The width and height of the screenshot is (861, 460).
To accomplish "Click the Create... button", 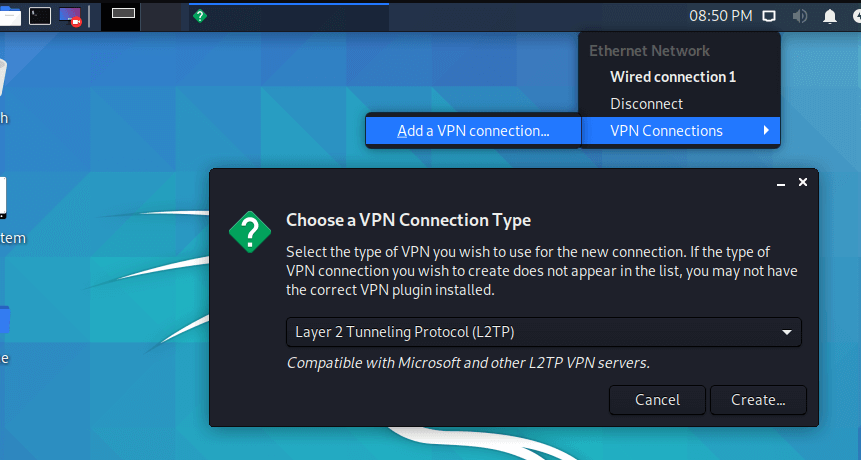I will [758, 400].
